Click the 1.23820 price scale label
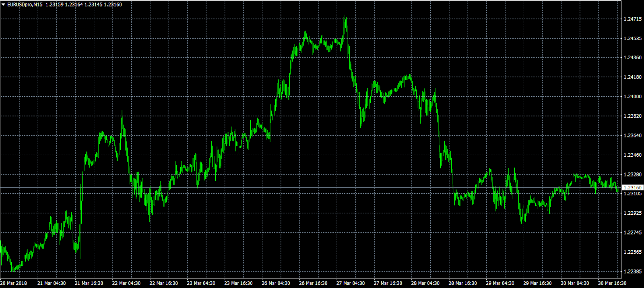Viewport: 644px width, 288px height. coord(632,116)
